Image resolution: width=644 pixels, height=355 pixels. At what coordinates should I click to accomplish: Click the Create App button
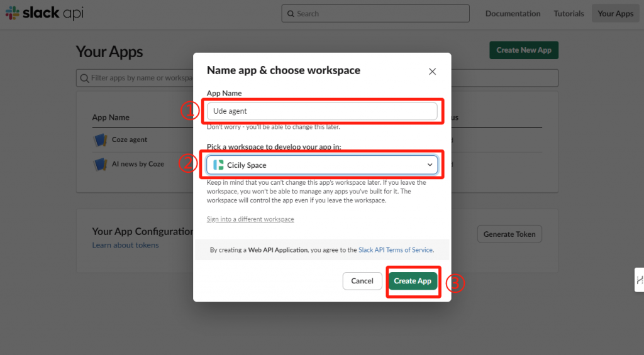413,281
